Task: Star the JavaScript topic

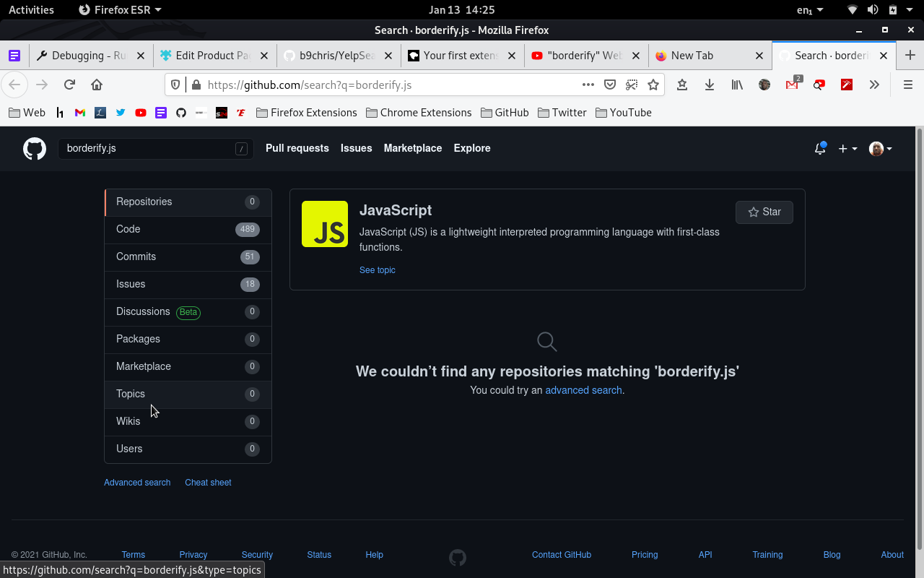Action: click(x=764, y=212)
